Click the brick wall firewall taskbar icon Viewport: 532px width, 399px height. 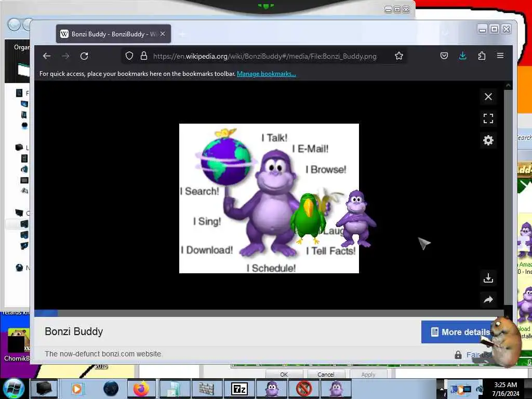click(x=206, y=389)
